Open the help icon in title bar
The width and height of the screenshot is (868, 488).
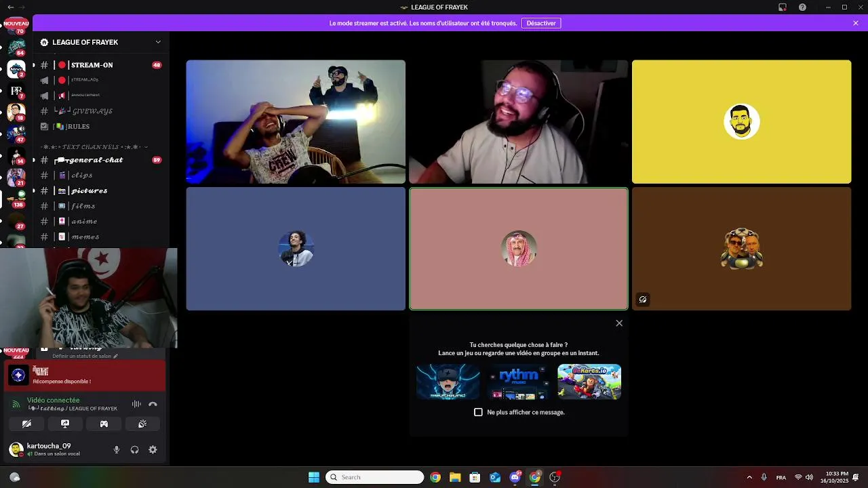[803, 7]
